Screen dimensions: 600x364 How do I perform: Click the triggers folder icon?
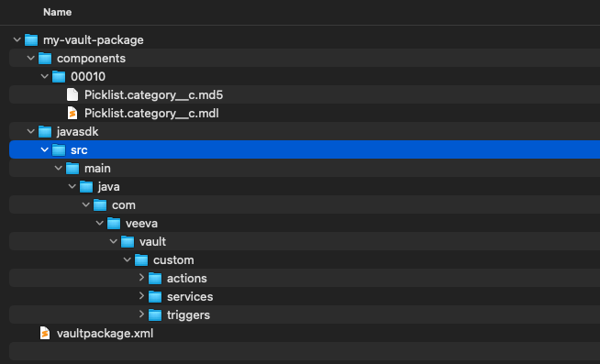pos(155,315)
